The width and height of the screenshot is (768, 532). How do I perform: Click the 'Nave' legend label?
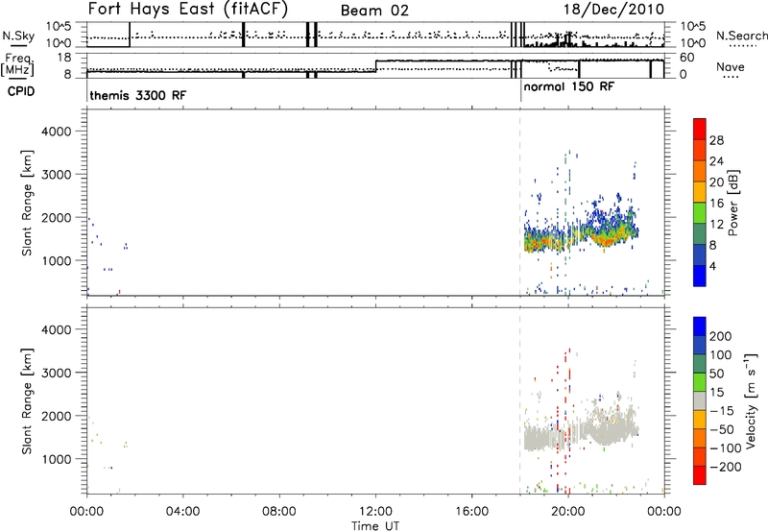[x=731, y=66]
